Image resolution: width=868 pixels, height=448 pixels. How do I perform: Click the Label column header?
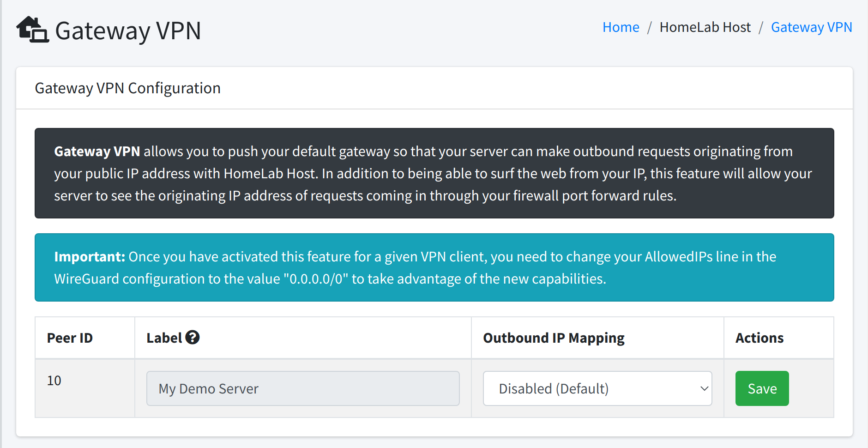coord(166,338)
